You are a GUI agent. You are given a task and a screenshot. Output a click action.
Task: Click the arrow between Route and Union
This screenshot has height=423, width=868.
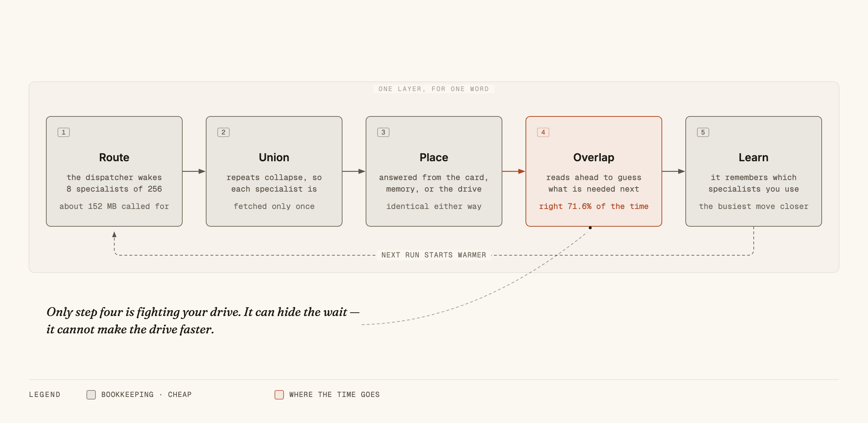coord(194,171)
